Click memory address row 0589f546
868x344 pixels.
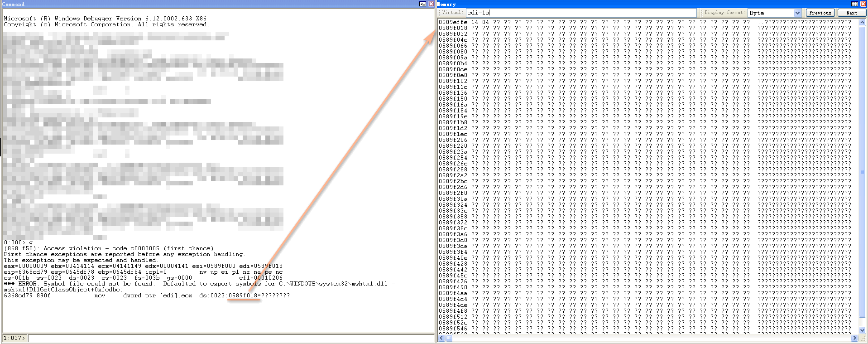645,329
